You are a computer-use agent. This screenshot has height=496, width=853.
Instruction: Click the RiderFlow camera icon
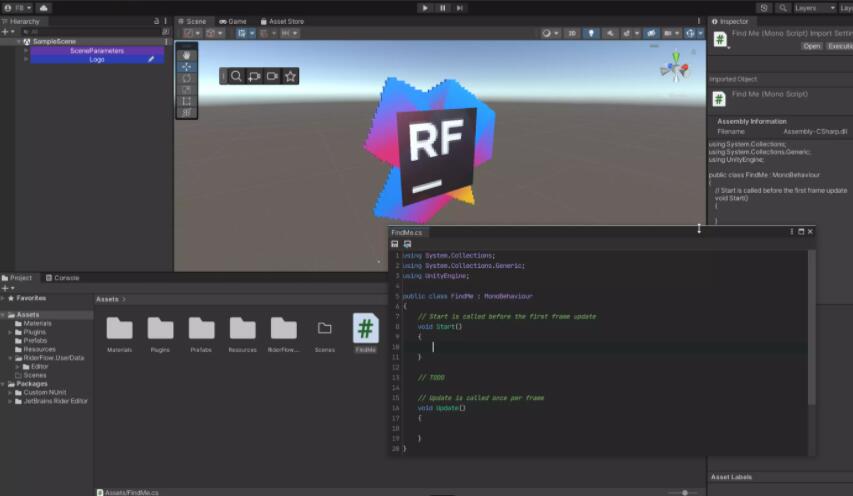click(273, 76)
